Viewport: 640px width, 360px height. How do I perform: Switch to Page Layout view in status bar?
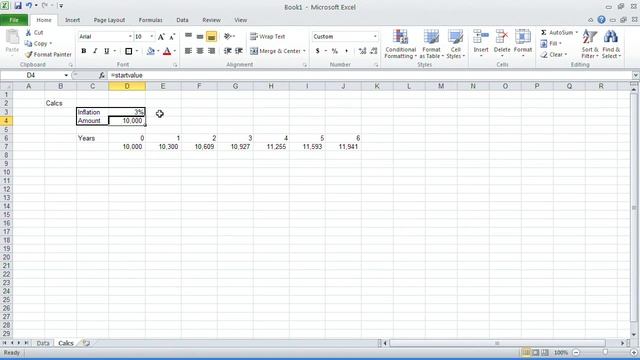coord(536,352)
